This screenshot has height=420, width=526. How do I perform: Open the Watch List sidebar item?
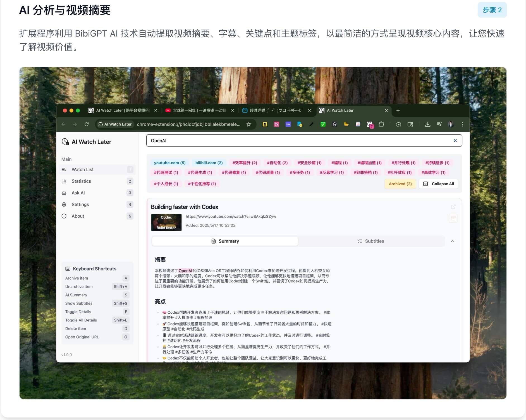[82, 169]
